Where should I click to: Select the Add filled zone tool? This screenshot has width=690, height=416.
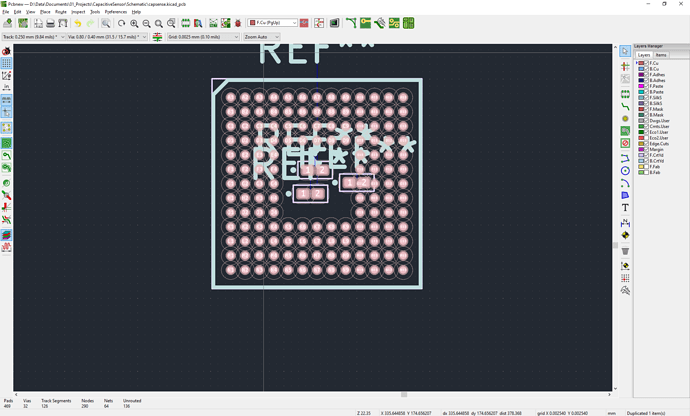pos(625,131)
